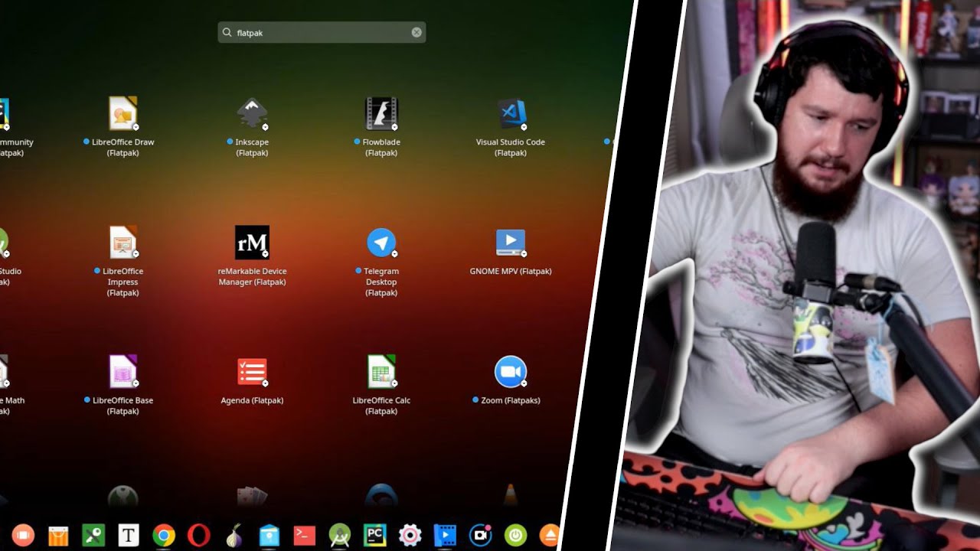Launch Android Studio from the dock
980x551 pixels.
[340, 535]
